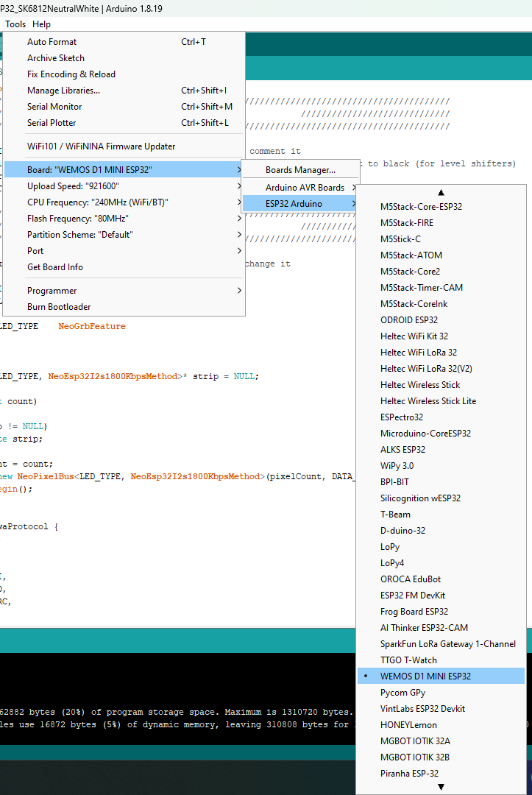Select the M5Stack-Core-ESP32 board

click(x=441, y=206)
